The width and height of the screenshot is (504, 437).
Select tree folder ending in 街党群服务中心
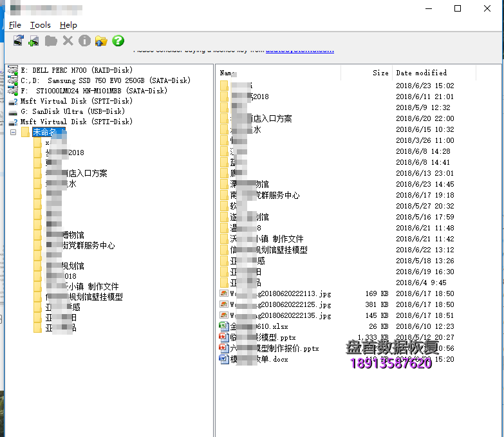point(80,245)
